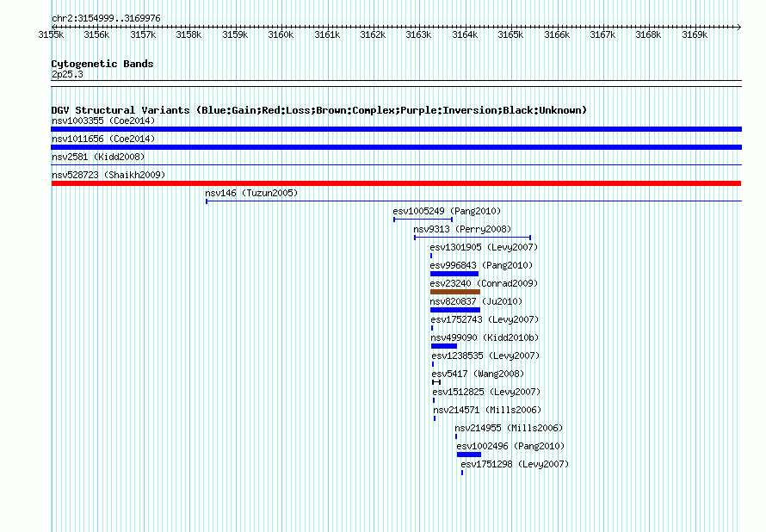Screen dimensions: 766x532
Task: Click nsv9313 (Perry2008) label
Action: coord(462,229)
